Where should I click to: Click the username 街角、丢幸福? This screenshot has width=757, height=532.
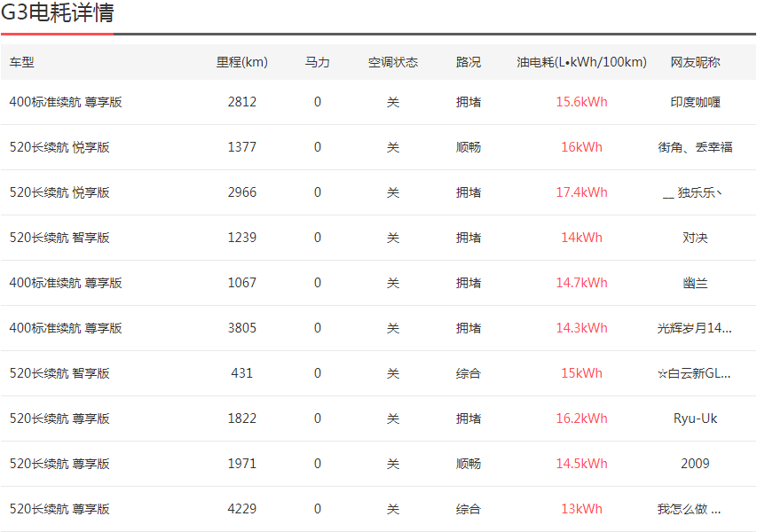click(x=695, y=147)
